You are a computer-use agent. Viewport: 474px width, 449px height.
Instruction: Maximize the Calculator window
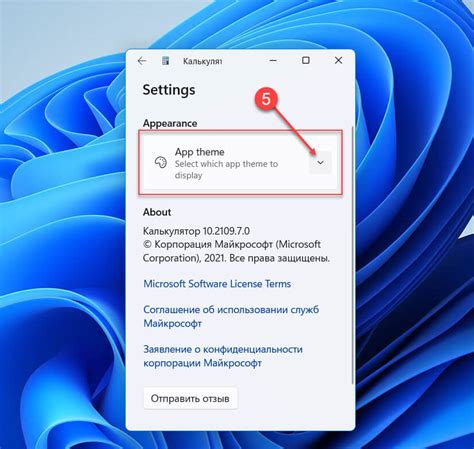tap(306, 61)
